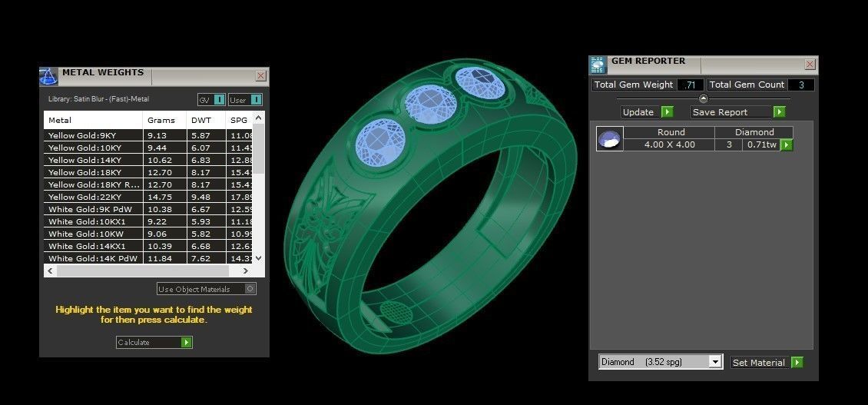Screen dimensions: 868x405
Task: Click the middle blue diamond on ring
Action: click(x=431, y=105)
